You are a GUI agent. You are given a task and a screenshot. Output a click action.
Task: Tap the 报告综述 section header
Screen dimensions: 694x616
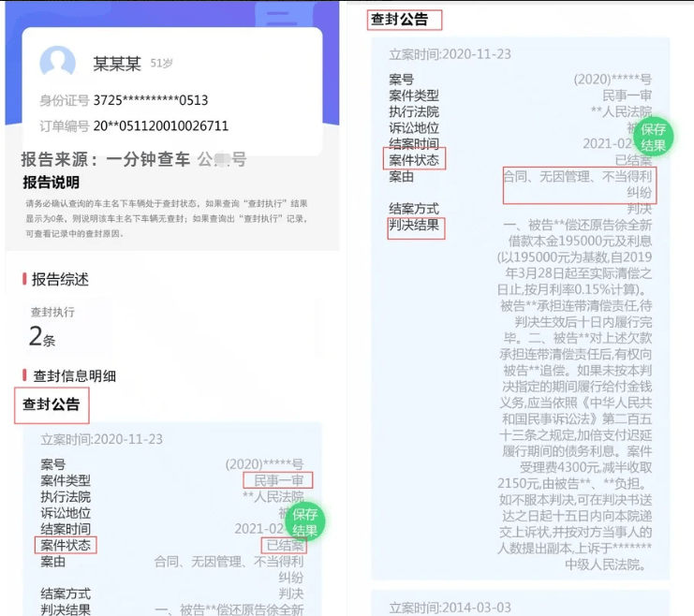click(60, 279)
